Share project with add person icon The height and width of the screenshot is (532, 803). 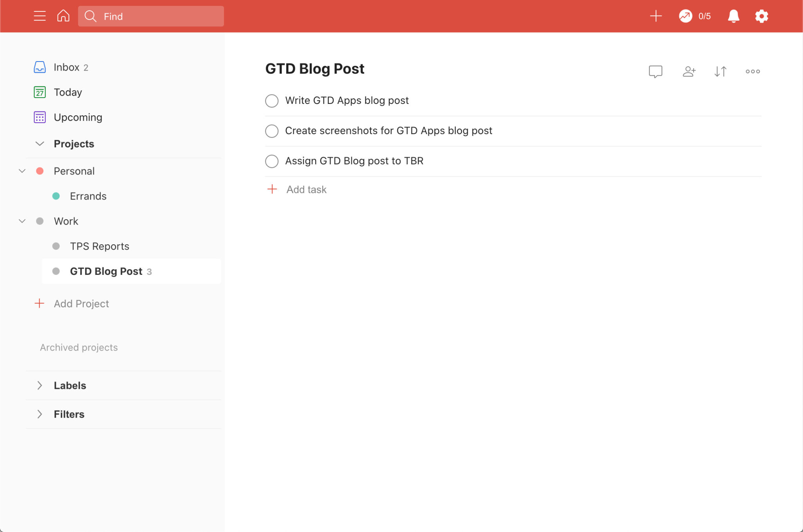coord(689,71)
